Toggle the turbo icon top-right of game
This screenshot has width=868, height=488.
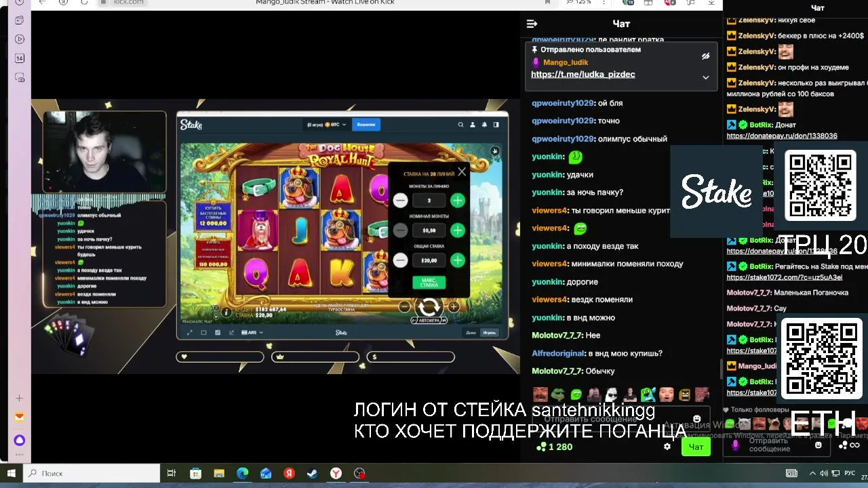[494, 151]
